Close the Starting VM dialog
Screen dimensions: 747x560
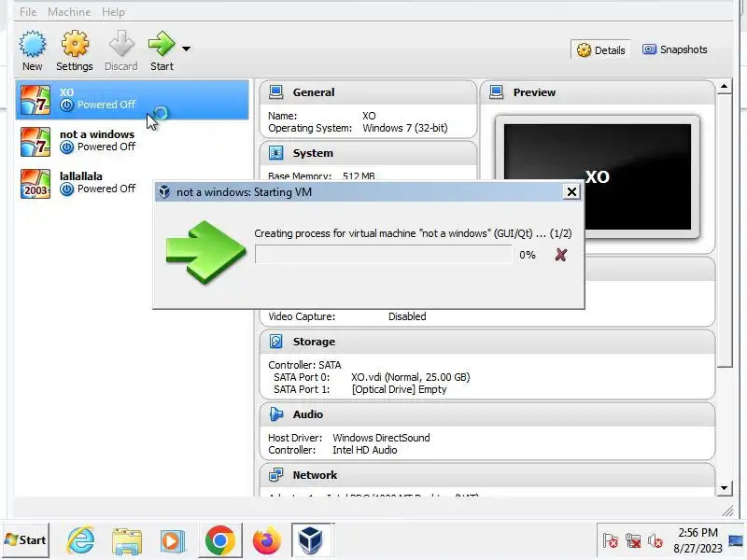(571, 192)
